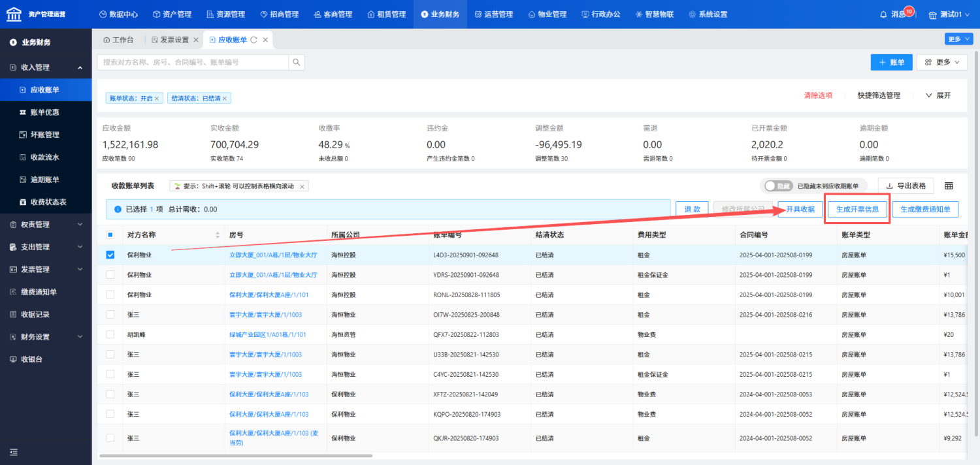Switch to the 工作台 tab
The image size is (980, 465).
118,40
